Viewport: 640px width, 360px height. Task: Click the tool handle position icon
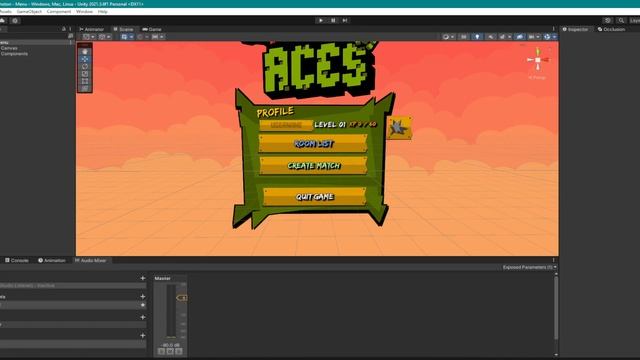[x=86, y=37]
